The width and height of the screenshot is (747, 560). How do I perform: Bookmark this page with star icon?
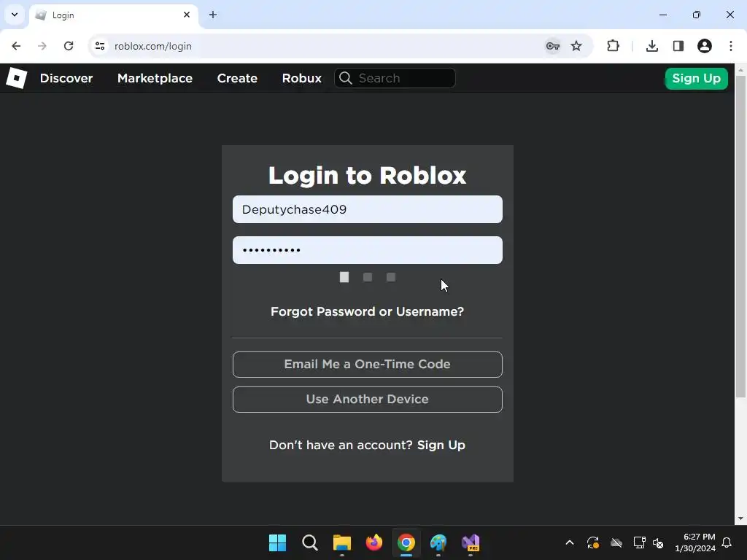(576, 46)
